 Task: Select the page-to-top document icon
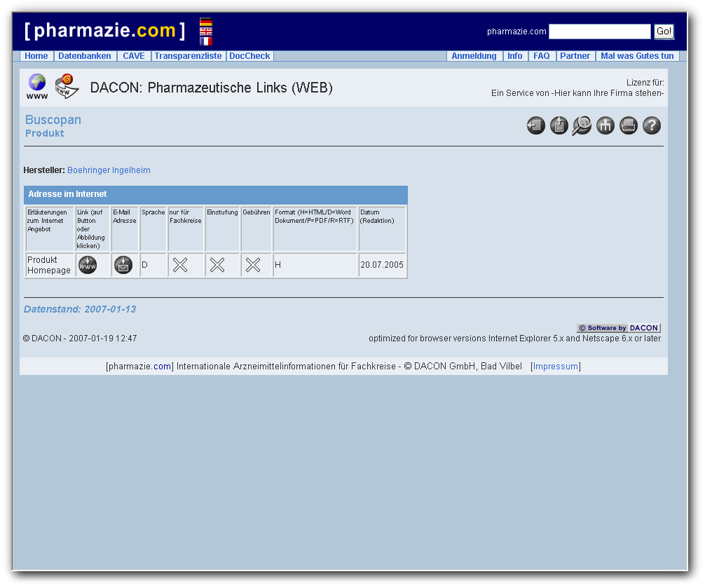[559, 125]
